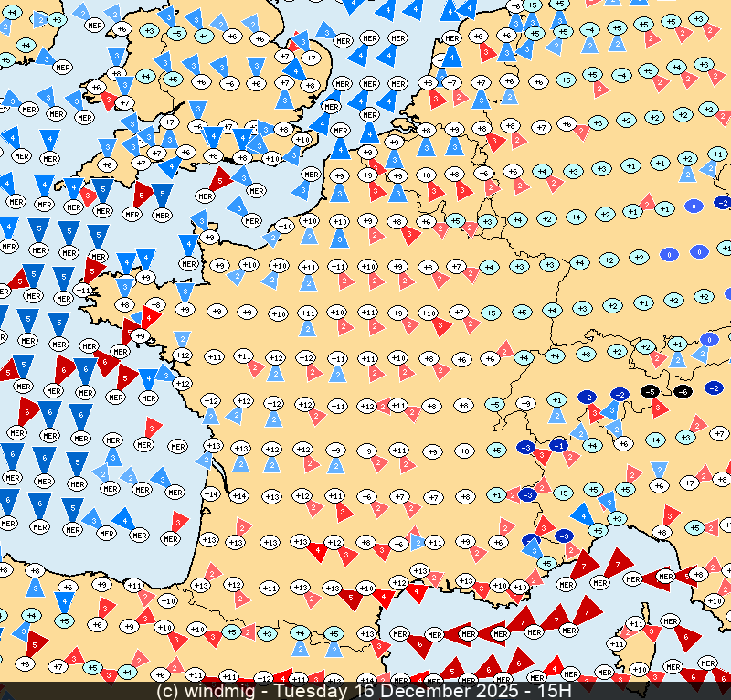Click the leftmost +14 temperature label
The width and height of the screenshot is (731, 700).
tap(210, 494)
